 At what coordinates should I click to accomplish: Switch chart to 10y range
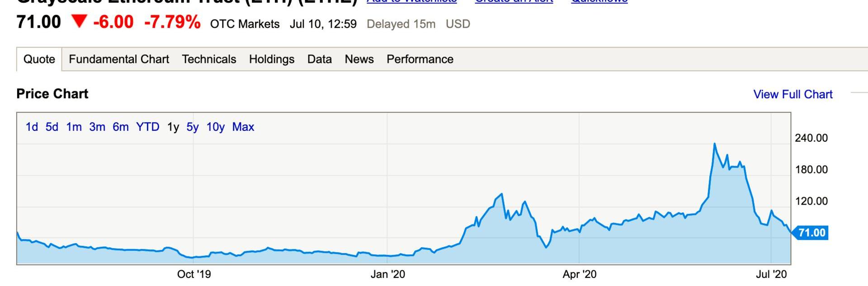[216, 127]
